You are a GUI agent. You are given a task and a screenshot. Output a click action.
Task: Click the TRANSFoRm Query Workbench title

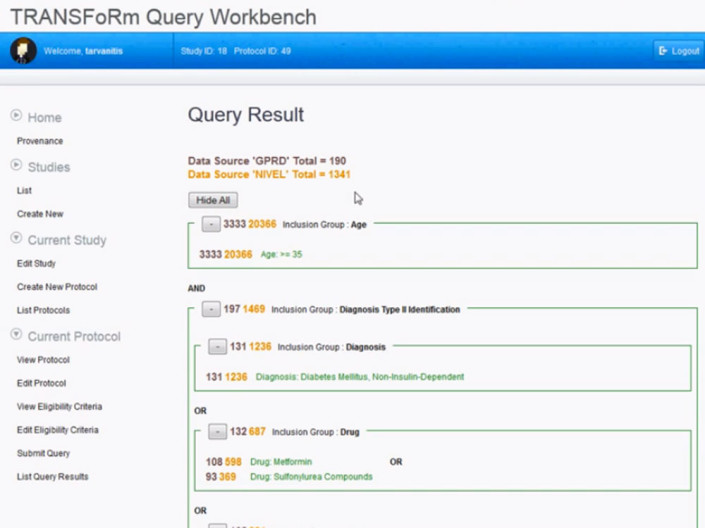click(x=164, y=18)
